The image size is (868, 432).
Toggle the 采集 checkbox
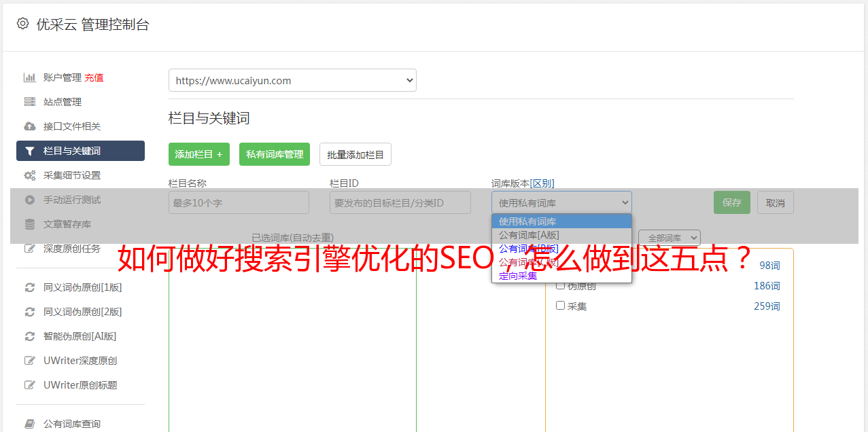[561, 306]
